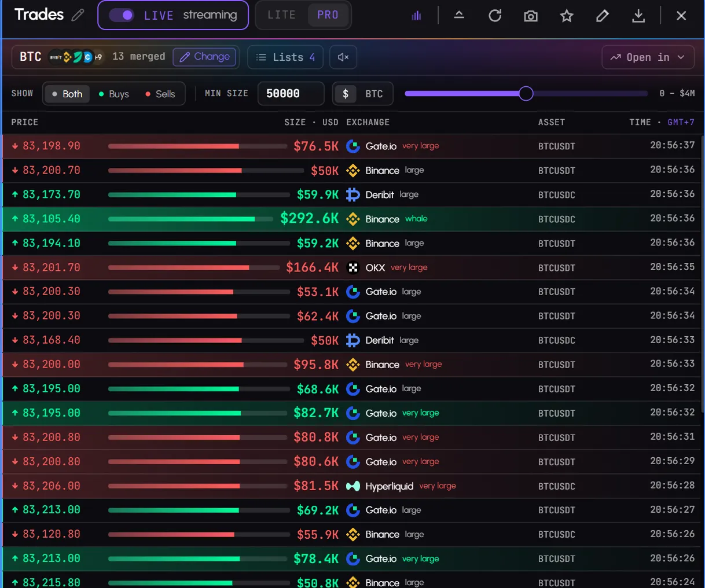Click the 13 merged label
Viewport: 705px width, 588px height.
(139, 57)
